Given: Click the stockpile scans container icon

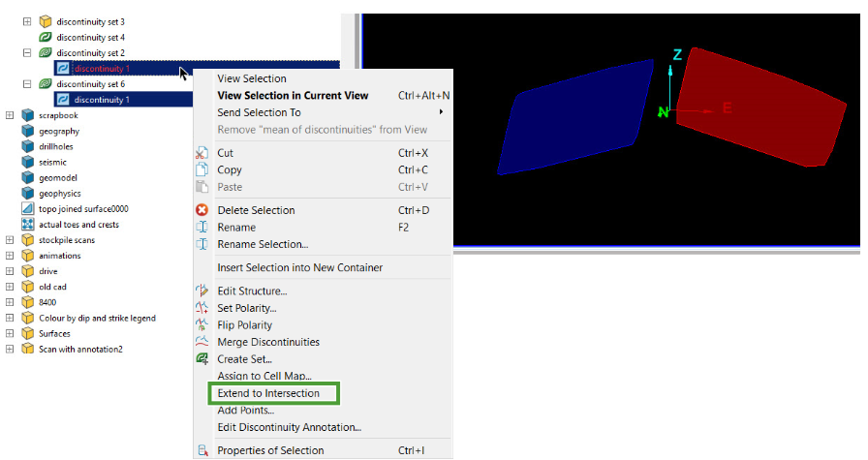Looking at the screenshot, I should (28, 240).
